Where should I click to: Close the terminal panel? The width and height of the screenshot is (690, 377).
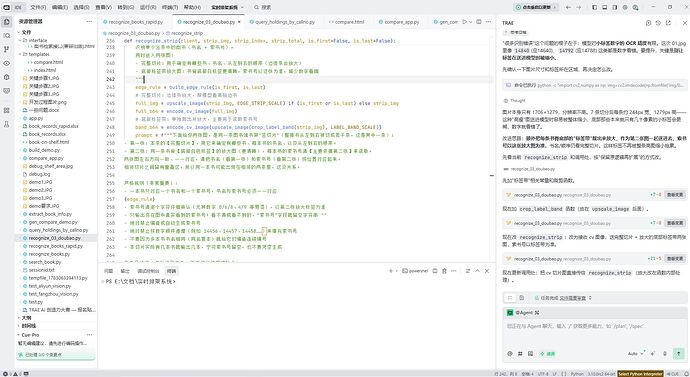pyautogui.click(x=487, y=271)
